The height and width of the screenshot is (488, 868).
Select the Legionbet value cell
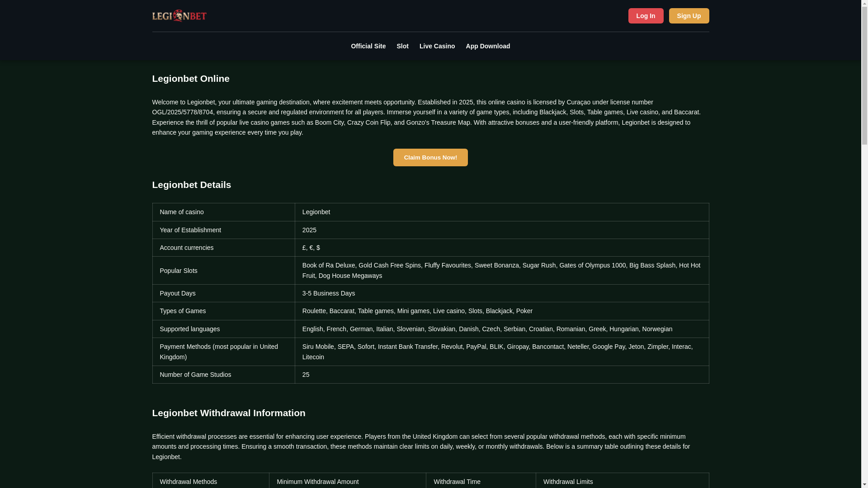502,212
